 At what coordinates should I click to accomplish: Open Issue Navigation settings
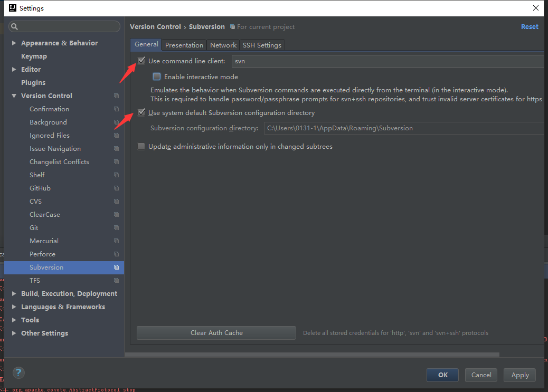coord(55,148)
